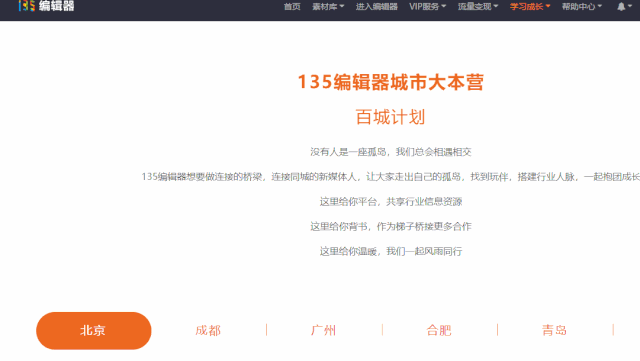The image size is (640, 361).
Task: Go to 首页 in navigation bar
Action: [292, 7]
